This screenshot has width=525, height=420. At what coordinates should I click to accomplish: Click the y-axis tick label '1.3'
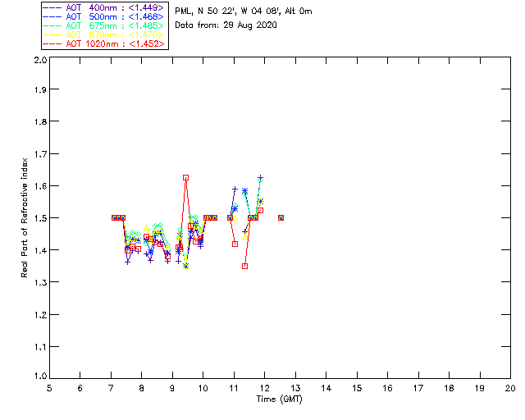40,282
